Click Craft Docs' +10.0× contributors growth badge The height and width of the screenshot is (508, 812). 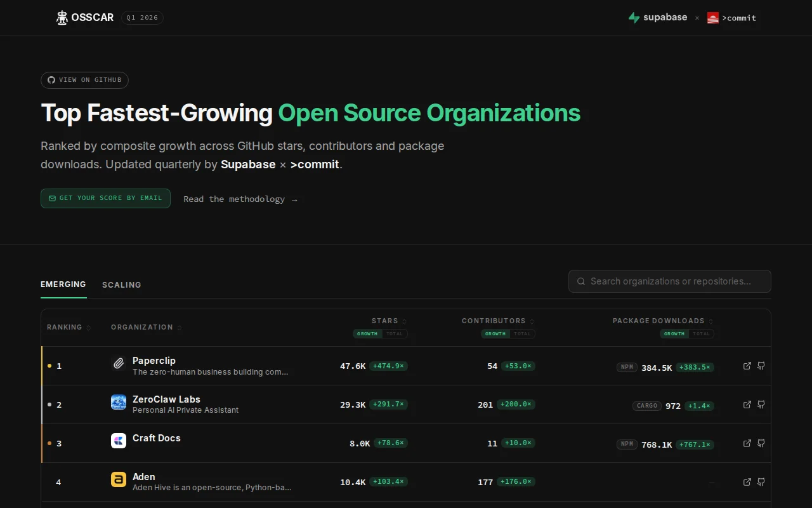518,443
